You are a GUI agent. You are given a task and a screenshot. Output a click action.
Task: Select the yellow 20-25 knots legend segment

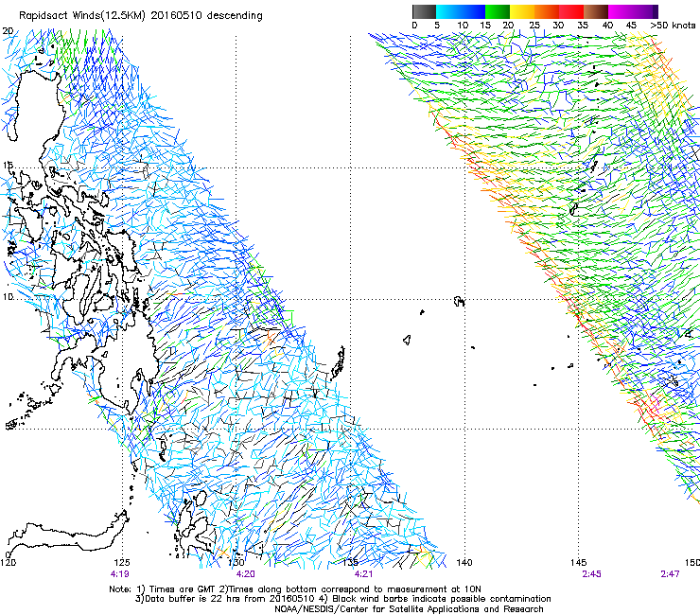click(522, 11)
